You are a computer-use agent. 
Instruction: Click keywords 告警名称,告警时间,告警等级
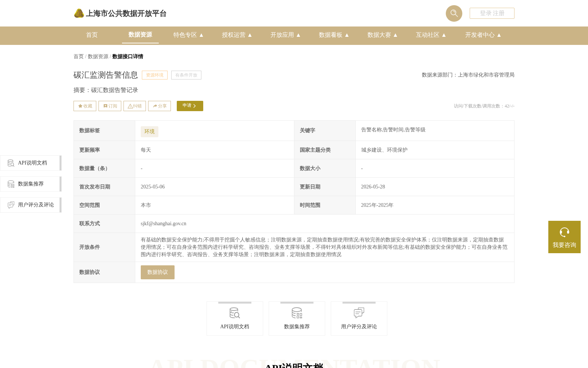coord(393,130)
